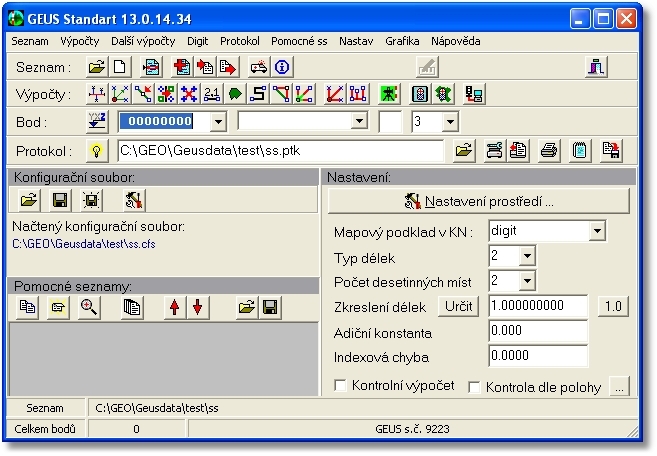Move item up with red up arrow
The image size is (657, 456).
click(175, 308)
